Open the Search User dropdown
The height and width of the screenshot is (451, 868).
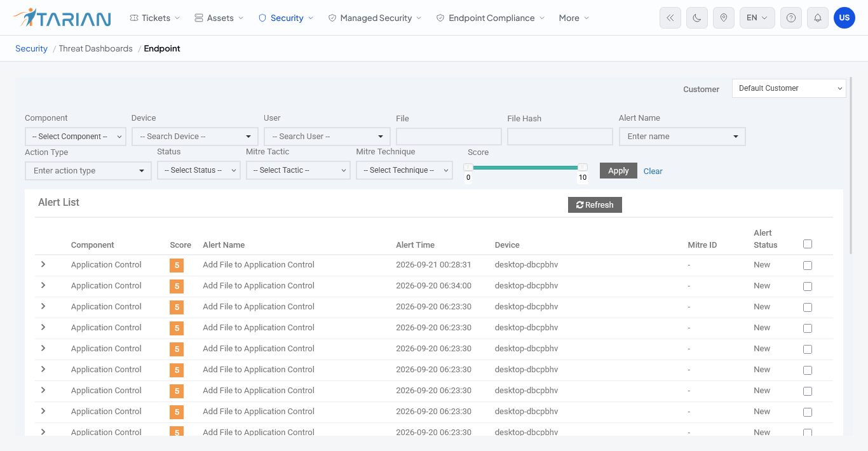click(x=327, y=137)
